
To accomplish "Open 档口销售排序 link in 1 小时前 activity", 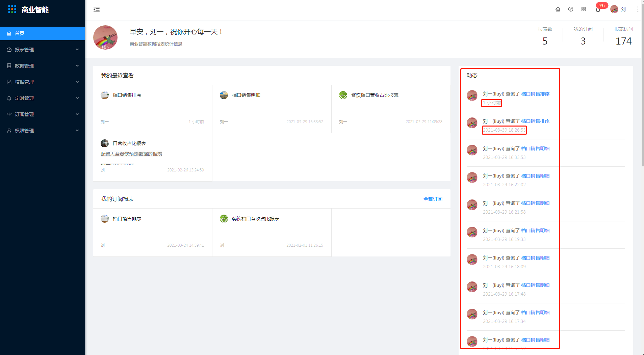I will coord(535,94).
